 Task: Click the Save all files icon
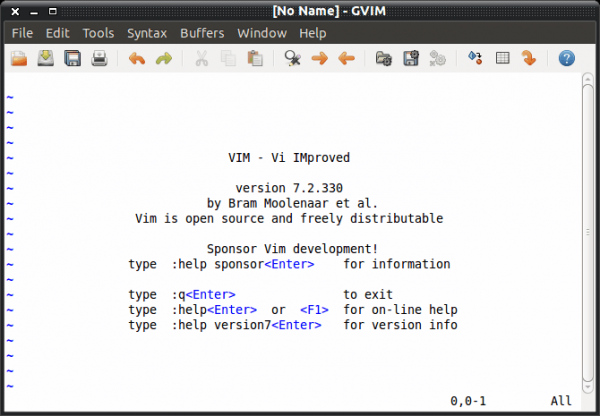[72, 59]
